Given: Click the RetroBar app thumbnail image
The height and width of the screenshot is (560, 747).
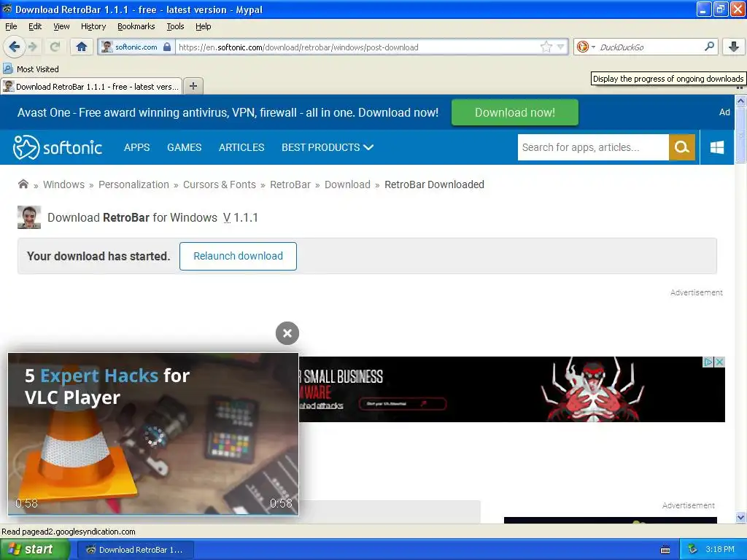Looking at the screenshot, I should (x=29, y=217).
